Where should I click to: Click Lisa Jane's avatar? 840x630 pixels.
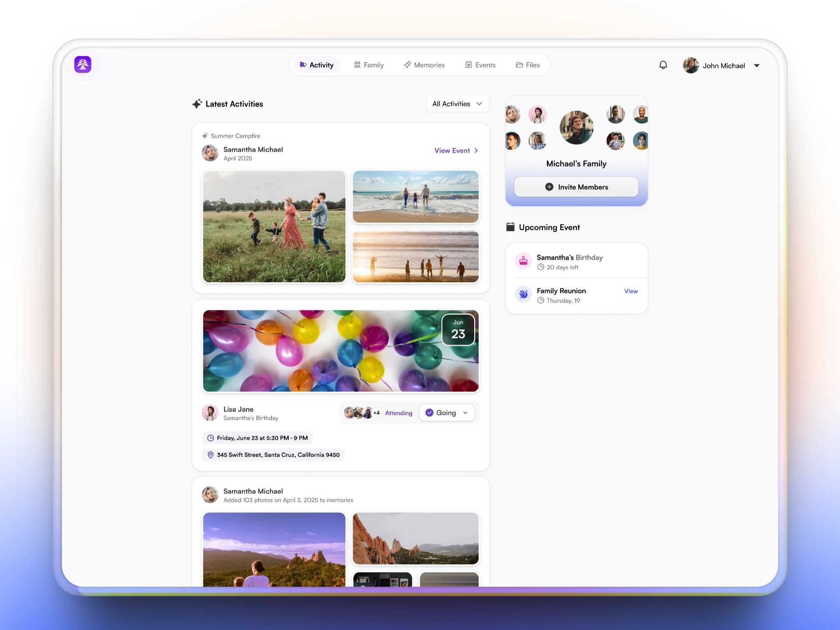coord(210,413)
